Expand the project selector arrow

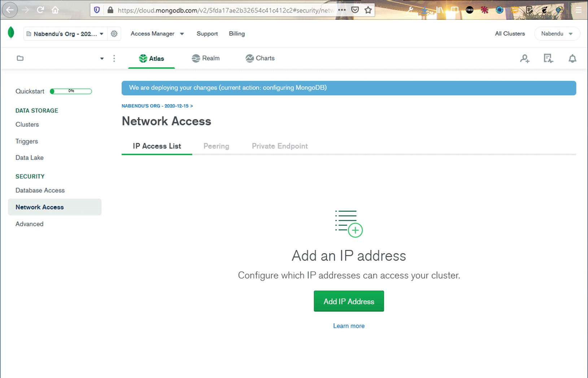click(x=102, y=58)
